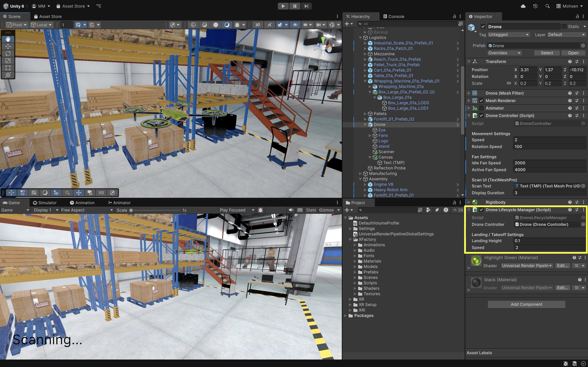Disable the Drone Controller script checkbox
The width and height of the screenshot is (588, 367).
481,116
